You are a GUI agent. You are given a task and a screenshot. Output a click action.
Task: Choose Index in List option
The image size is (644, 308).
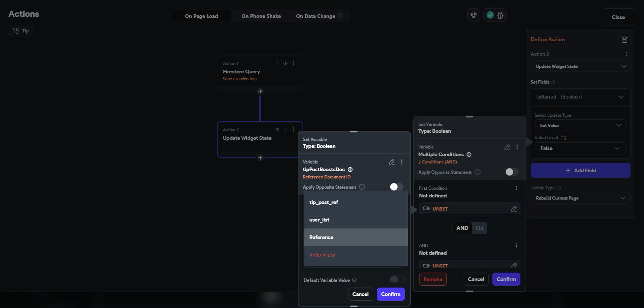(355, 255)
